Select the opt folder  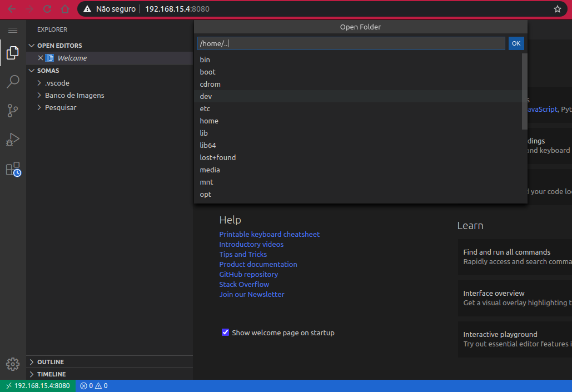[358, 194]
